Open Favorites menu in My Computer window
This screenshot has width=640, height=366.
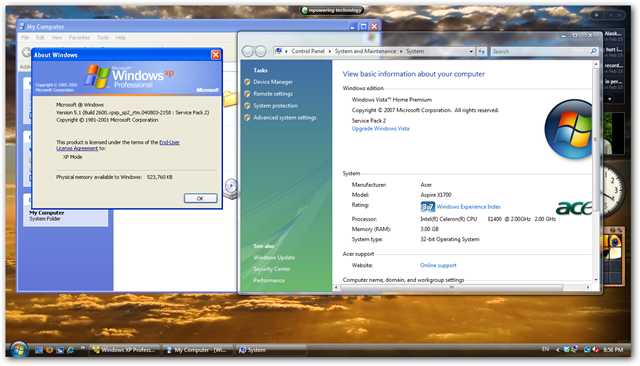pyautogui.click(x=79, y=38)
